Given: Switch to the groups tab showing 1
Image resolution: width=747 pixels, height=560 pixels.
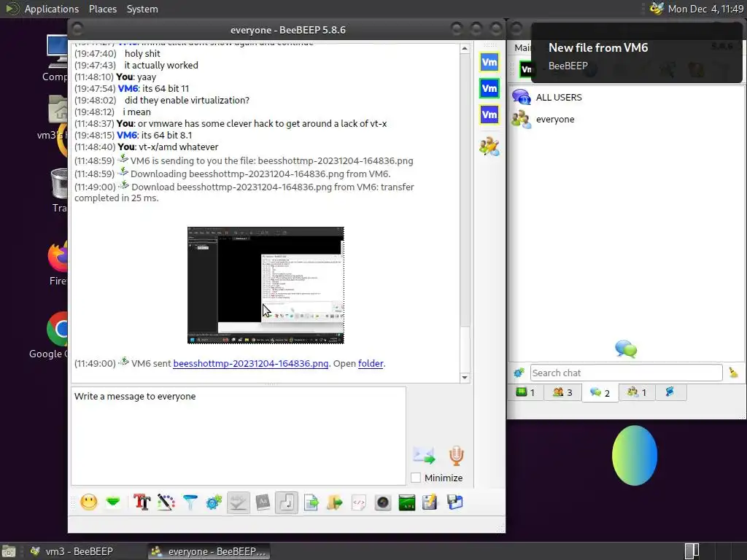Looking at the screenshot, I should [x=636, y=392].
